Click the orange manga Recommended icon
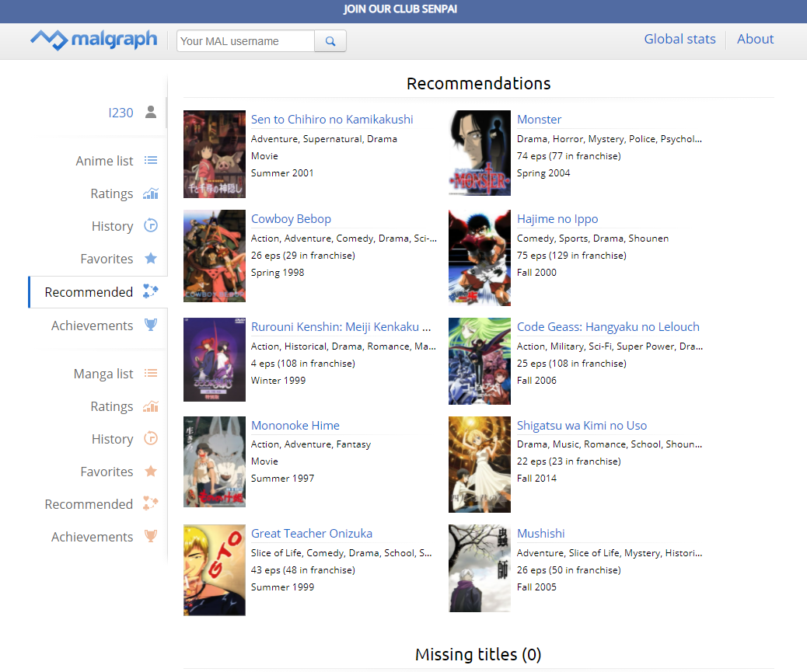This screenshot has width=807, height=672. pyautogui.click(x=151, y=503)
